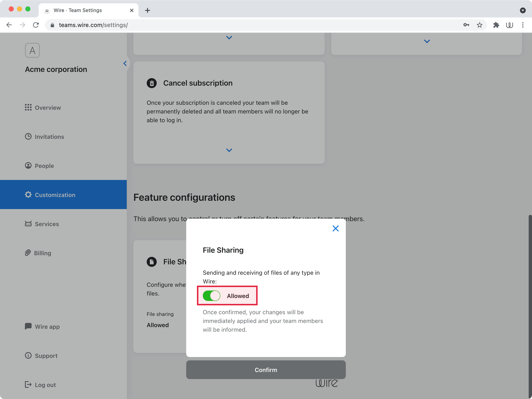Click the page vertical scrollbar
The height and width of the screenshot is (399, 532).
coord(530,307)
